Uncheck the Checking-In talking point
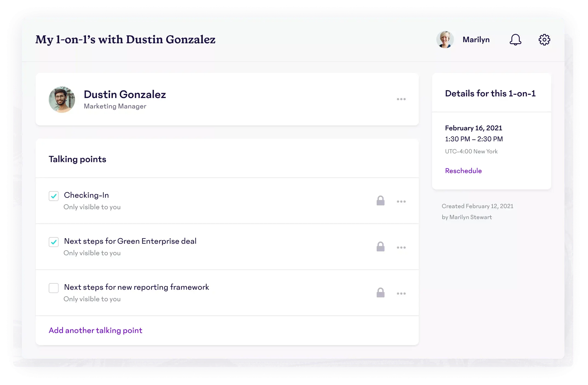The height and width of the screenshot is (385, 588). (54, 196)
